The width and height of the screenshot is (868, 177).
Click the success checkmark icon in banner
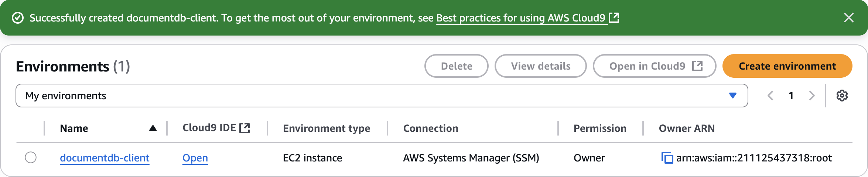(x=18, y=18)
